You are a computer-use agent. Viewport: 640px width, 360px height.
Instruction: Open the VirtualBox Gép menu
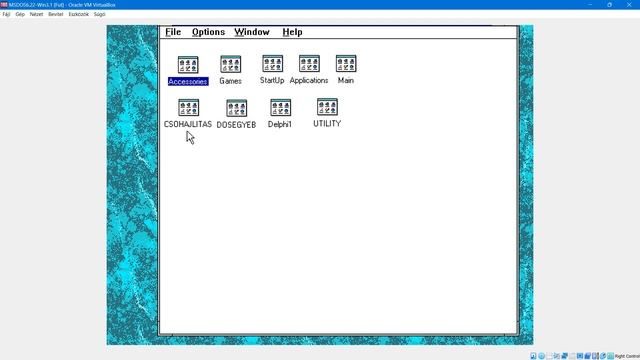tap(20, 14)
